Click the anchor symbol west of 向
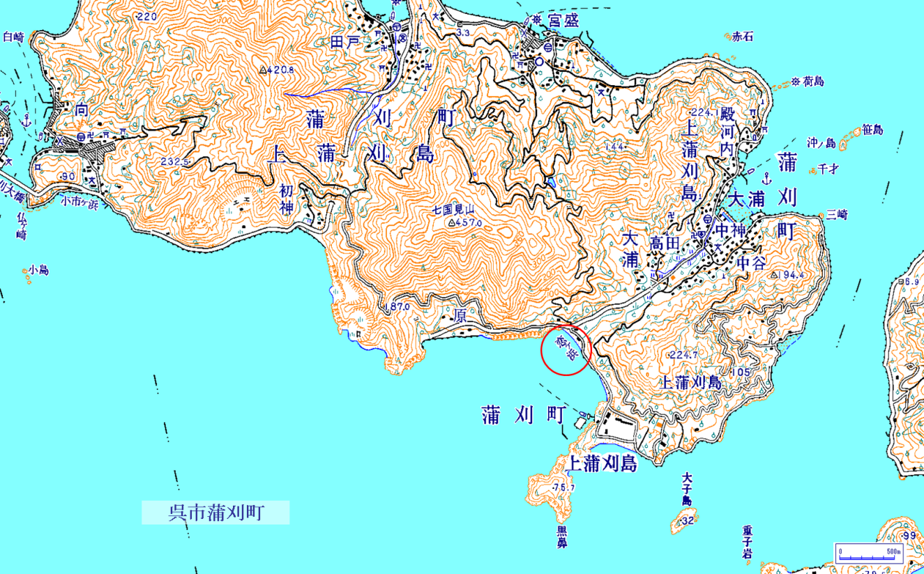924x574 pixels. (28, 120)
